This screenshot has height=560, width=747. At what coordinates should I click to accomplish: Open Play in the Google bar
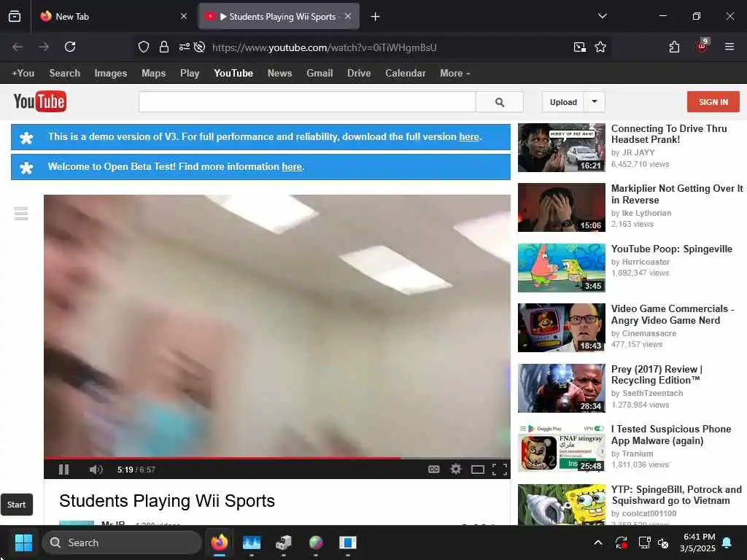(x=190, y=74)
